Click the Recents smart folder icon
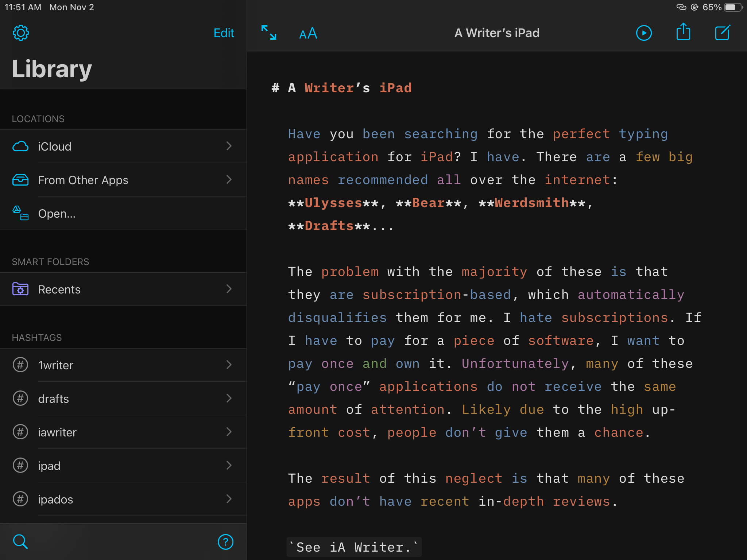This screenshot has height=560, width=747. [x=20, y=289]
